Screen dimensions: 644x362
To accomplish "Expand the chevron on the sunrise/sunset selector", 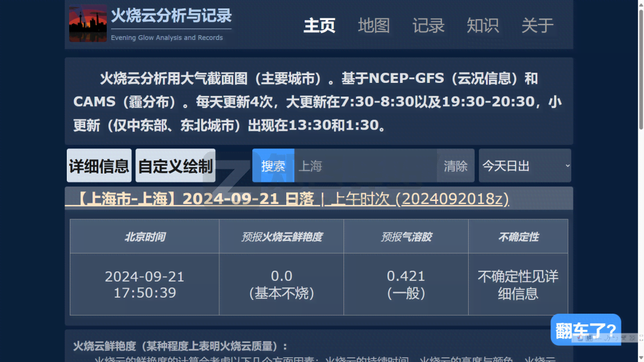I will coord(566,166).
